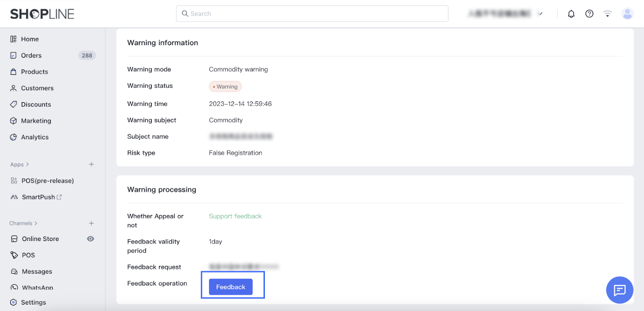Open the Orders menu item
Viewport: 644px width, 311px height.
click(31, 56)
